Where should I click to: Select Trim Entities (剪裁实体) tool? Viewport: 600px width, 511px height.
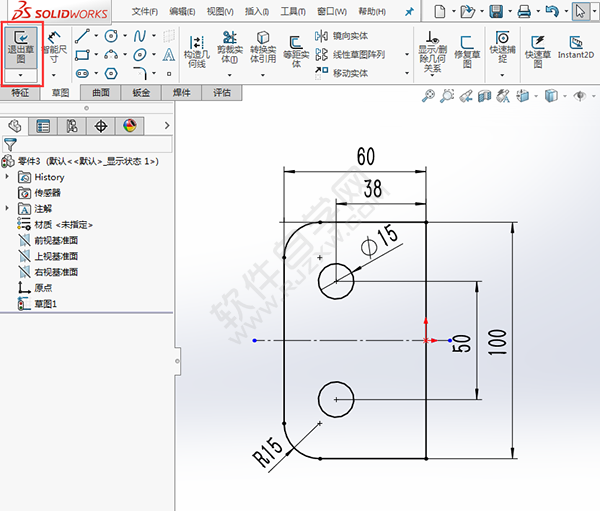coord(230,47)
